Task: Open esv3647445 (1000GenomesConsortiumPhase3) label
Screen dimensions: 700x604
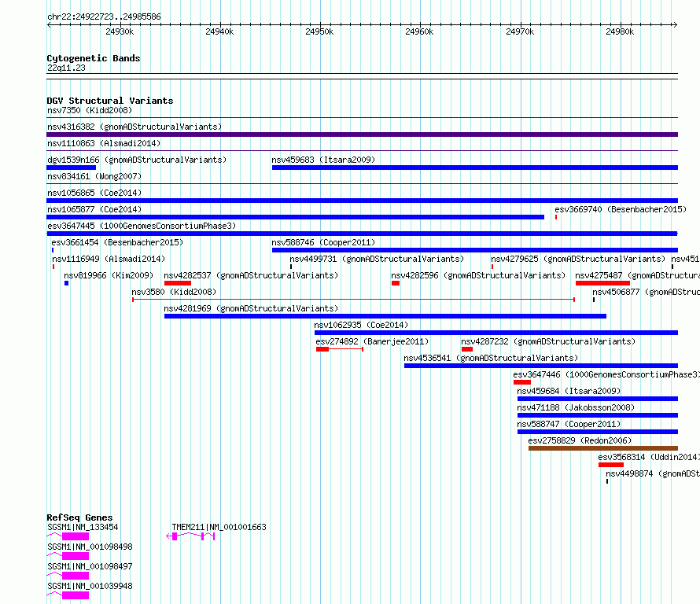Action: click(x=142, y=226)
